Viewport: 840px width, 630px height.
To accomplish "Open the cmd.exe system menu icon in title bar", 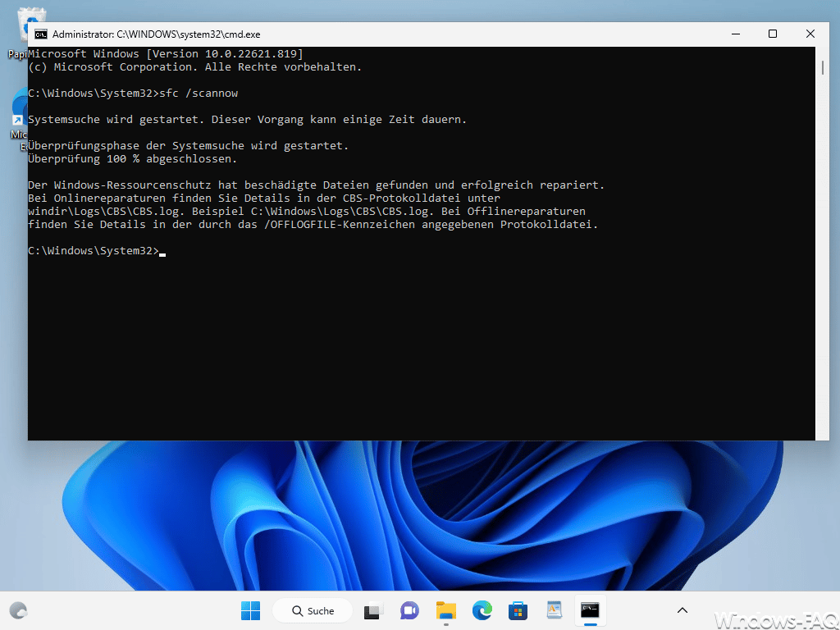I will [x=41, y=34].
